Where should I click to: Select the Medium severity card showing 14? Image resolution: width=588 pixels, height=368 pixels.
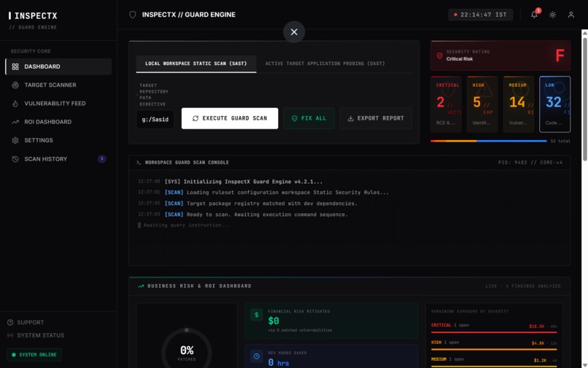click(519, 104)
